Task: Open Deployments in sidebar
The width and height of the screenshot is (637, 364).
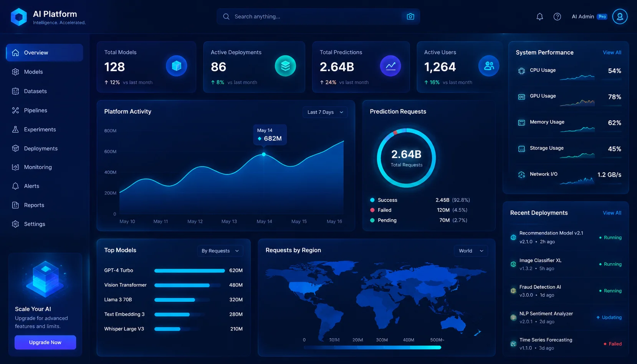Action: [x=45, y=149]
